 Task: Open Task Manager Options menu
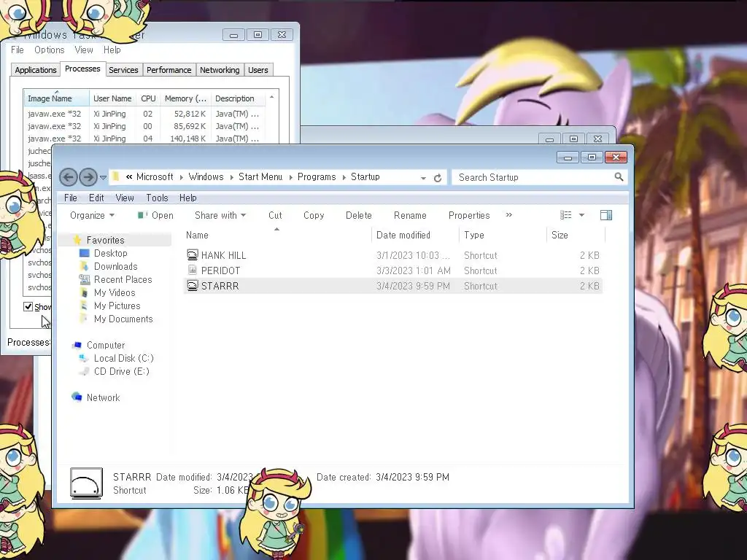pos(49,50)
